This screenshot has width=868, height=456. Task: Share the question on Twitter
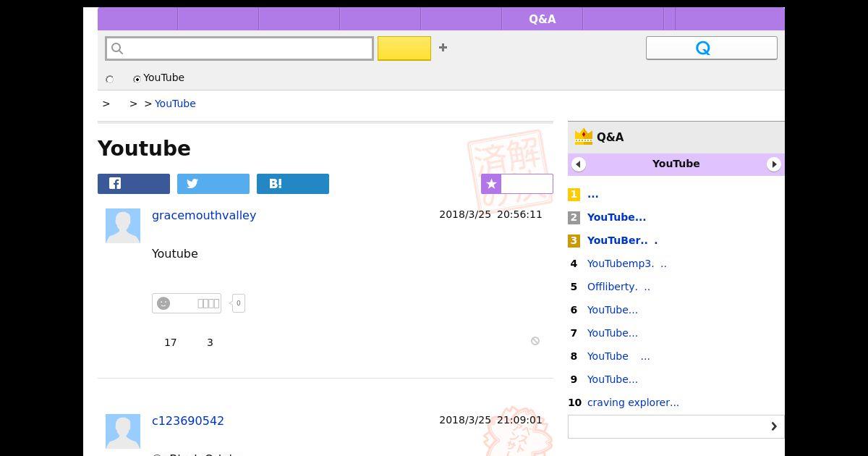coord(213,184)
